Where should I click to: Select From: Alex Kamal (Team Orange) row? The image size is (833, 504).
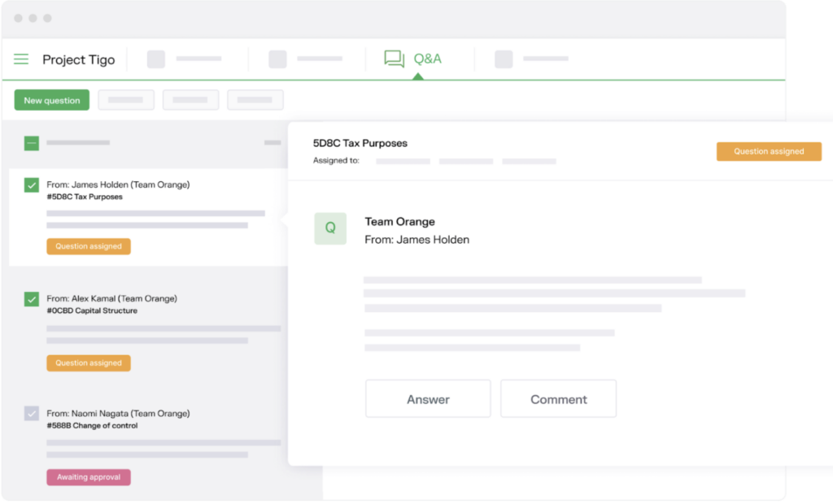(x=111, y=298)
